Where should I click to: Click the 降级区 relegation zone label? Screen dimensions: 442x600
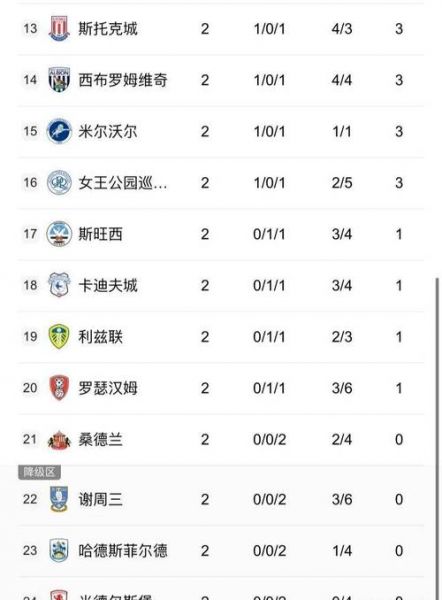click(39, 472)
